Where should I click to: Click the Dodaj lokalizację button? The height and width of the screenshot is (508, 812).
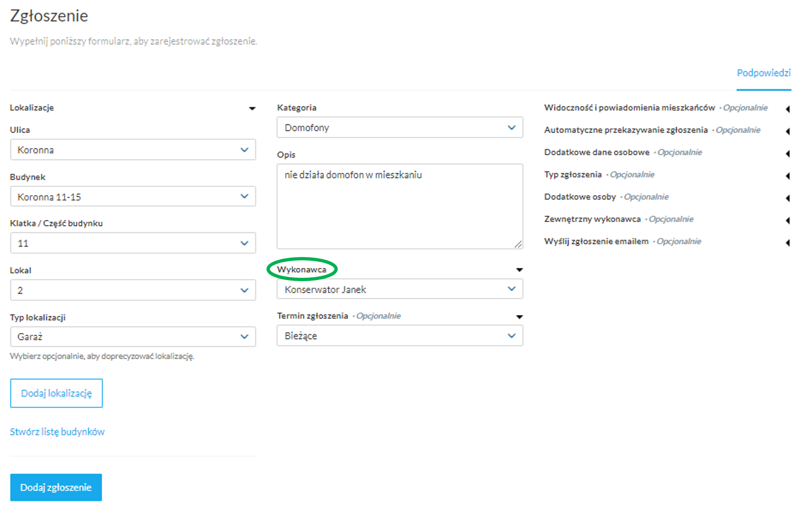coord(56,393)
